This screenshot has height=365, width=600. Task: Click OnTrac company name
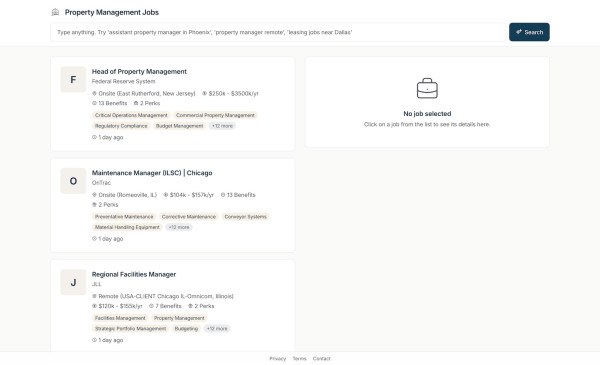[x=101, y=183]
